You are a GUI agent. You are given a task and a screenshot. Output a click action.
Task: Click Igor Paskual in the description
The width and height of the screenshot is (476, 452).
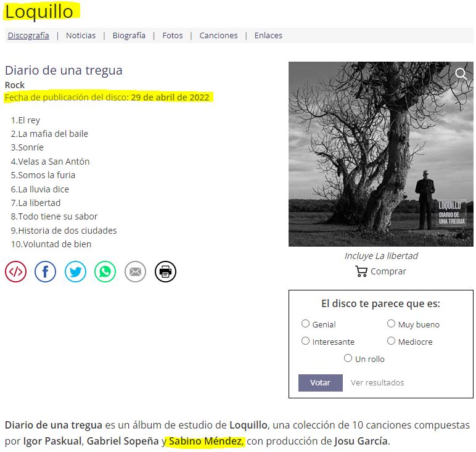(52, 441)
